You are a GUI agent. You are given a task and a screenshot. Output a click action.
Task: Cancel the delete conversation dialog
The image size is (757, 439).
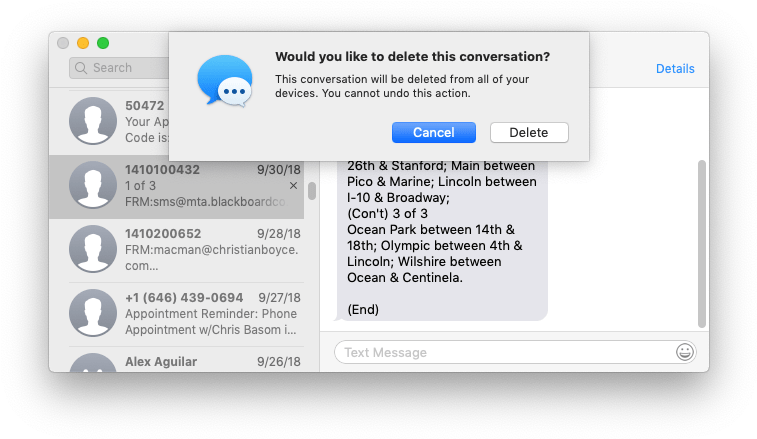click(x=434, y=132)
